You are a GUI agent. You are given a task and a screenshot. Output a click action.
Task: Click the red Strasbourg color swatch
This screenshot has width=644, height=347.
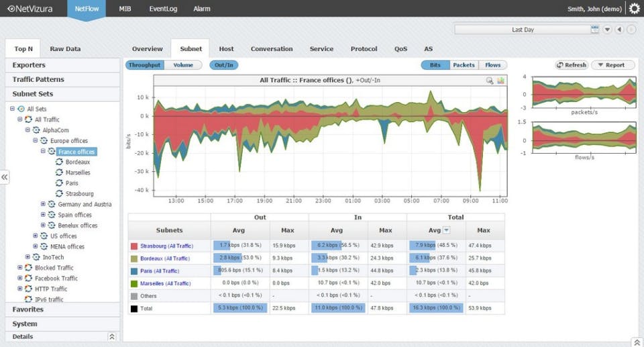tap(134, 246)
